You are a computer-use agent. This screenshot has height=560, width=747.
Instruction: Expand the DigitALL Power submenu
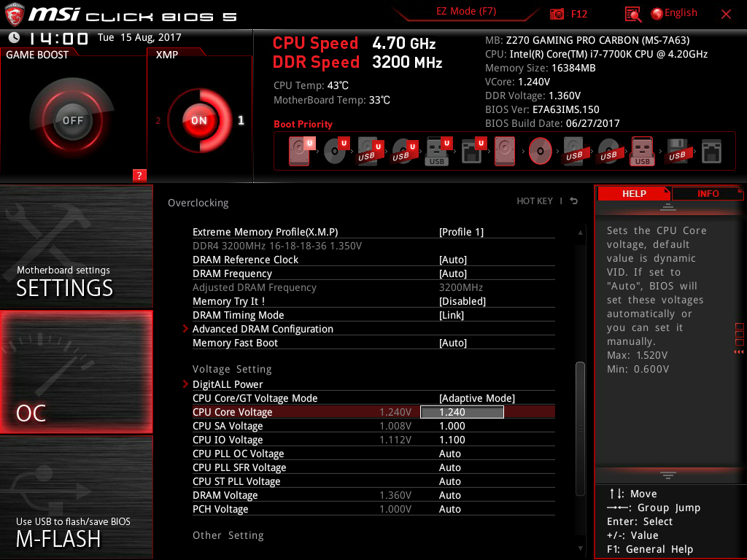pyautogui.click(x=228, y=384)
